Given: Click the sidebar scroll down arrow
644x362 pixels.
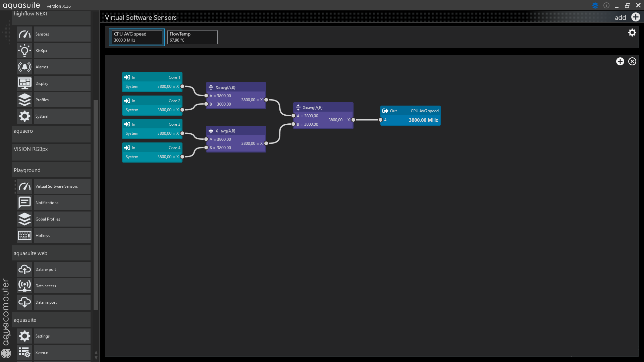Looking at the screenshot, I should click(x=96, y=358).
